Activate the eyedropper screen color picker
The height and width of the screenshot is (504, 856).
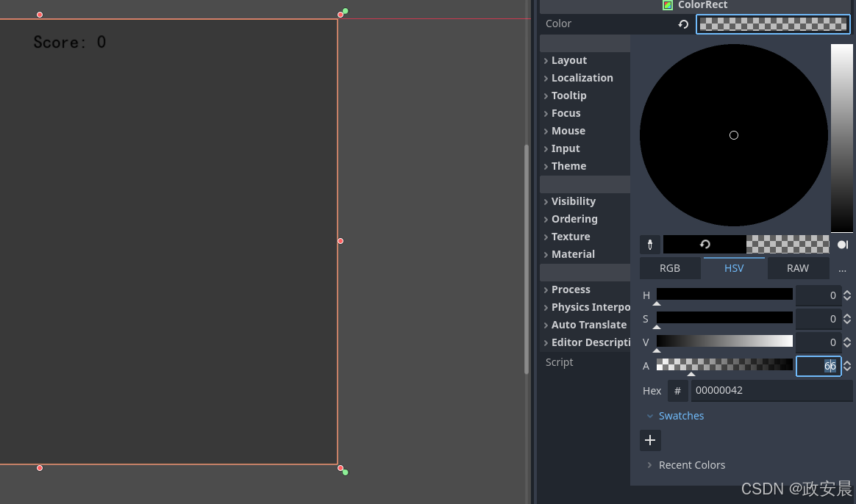click(649, 245)
